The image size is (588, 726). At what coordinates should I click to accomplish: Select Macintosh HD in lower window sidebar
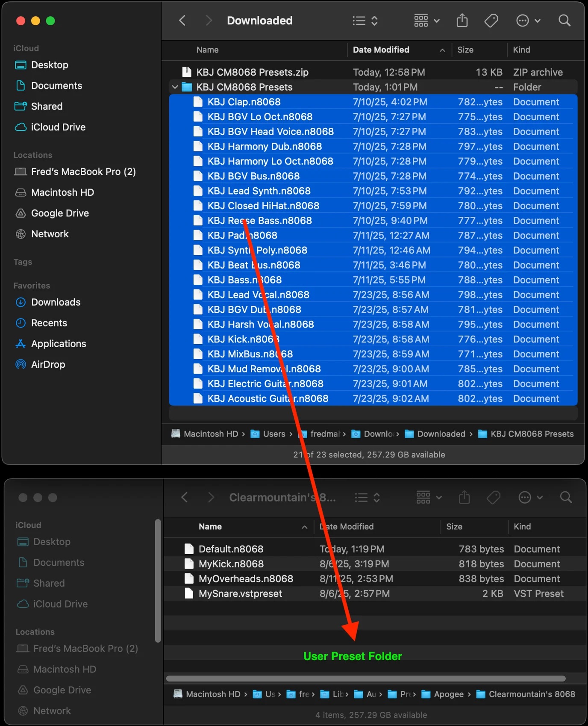point(56,669)
